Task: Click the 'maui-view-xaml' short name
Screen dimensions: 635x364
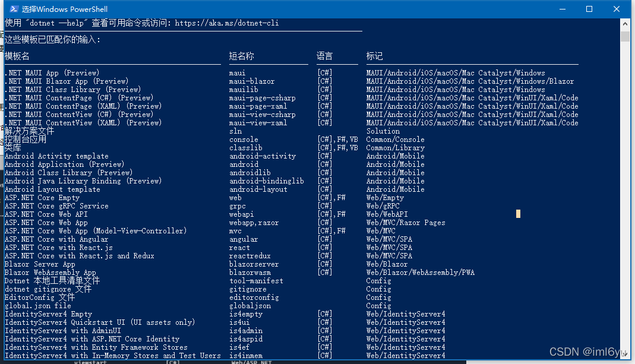Action: pos(258,123)
